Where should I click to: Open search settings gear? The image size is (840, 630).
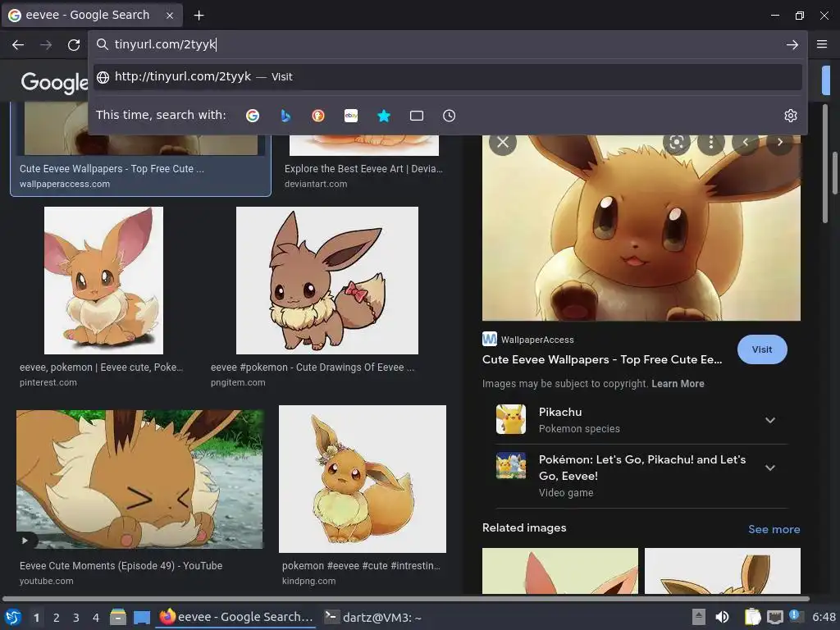[x=791, y=116]
